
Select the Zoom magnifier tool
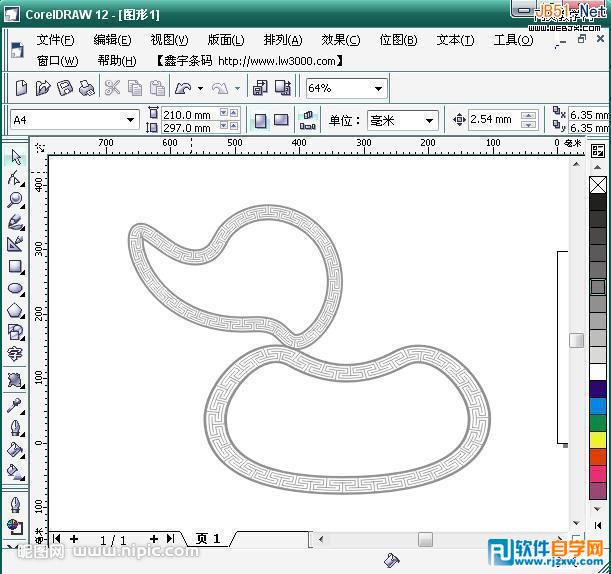pyautogui.click(x=15, y=200)
